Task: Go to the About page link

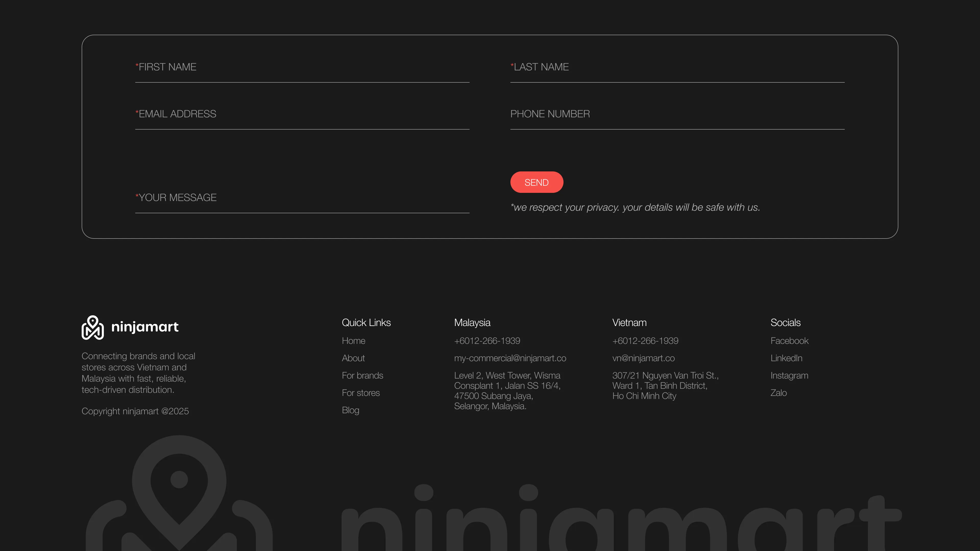Action: tap(353, 358)
